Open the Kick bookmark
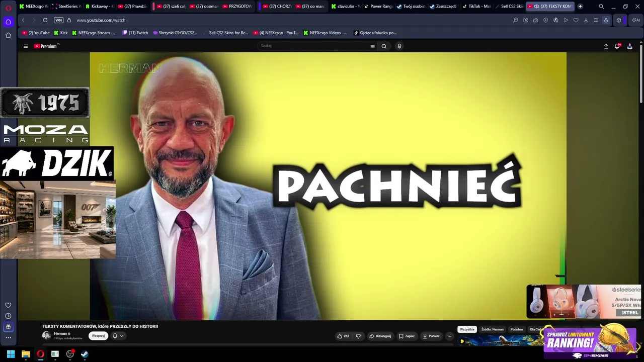The width and height of the screenshot is (644, 362). (x=60, y=33)
